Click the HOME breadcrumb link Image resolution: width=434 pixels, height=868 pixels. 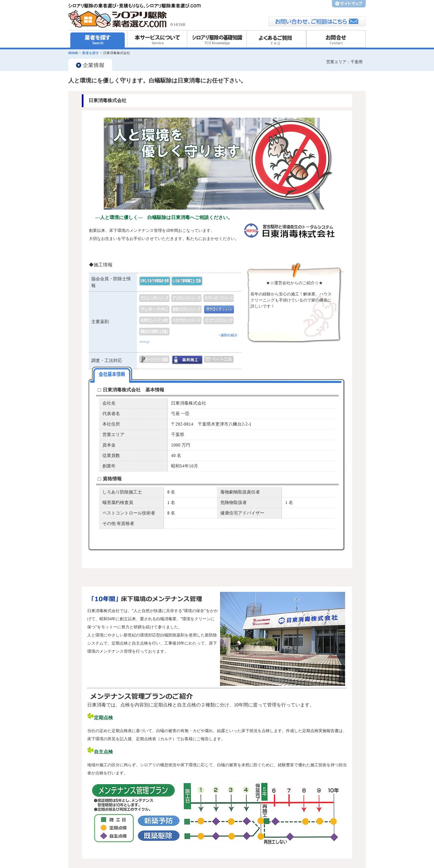tap(73, 53)
